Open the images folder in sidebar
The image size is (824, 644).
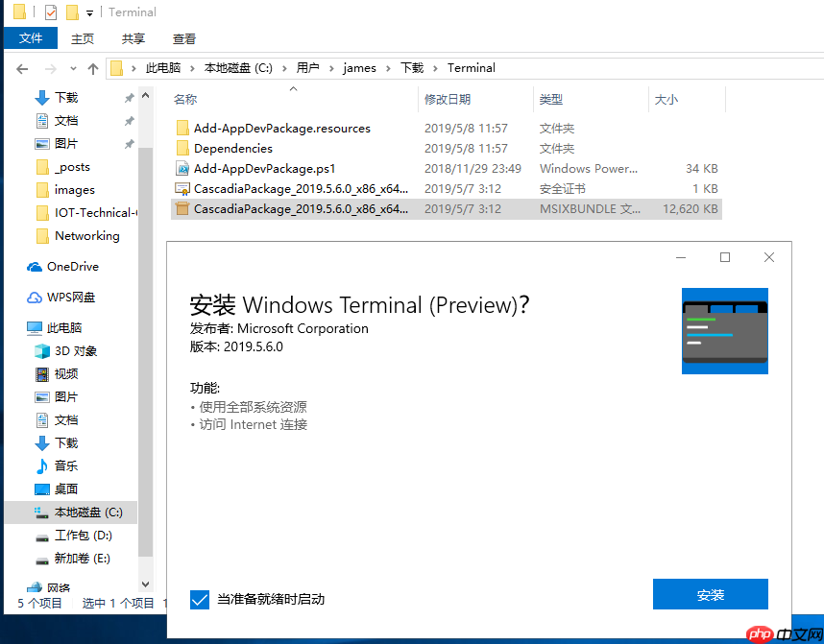(x=75, y=190)
